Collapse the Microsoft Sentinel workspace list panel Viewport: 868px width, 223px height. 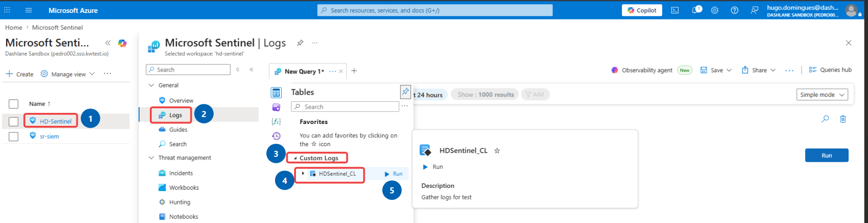tap(108, 43)
